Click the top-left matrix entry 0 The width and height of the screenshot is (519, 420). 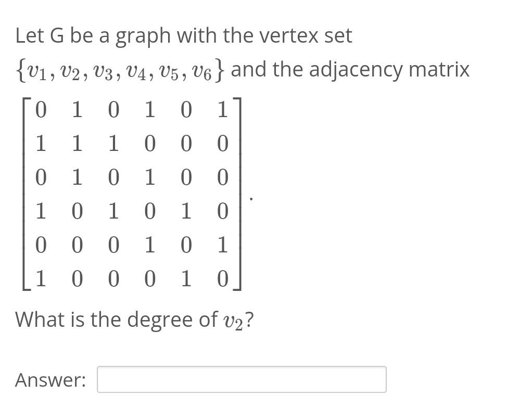[x=40, y=109]
